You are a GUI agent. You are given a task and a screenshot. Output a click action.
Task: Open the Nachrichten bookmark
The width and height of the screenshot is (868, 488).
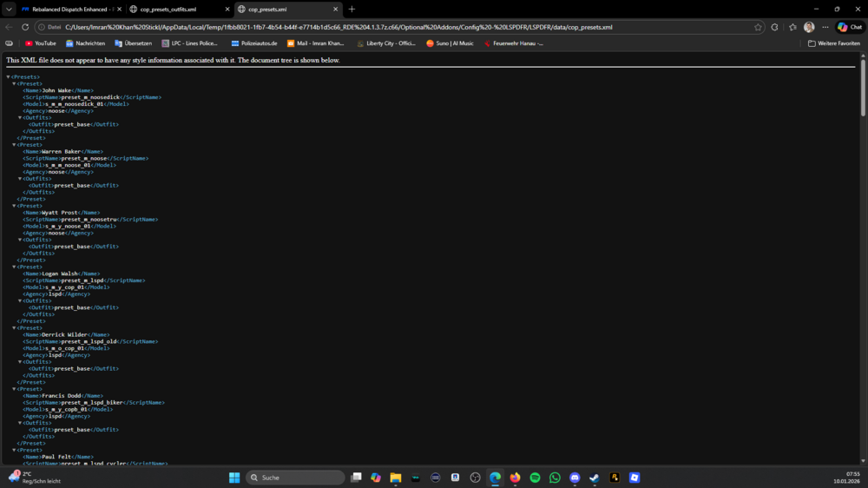[x=85, y=43]
